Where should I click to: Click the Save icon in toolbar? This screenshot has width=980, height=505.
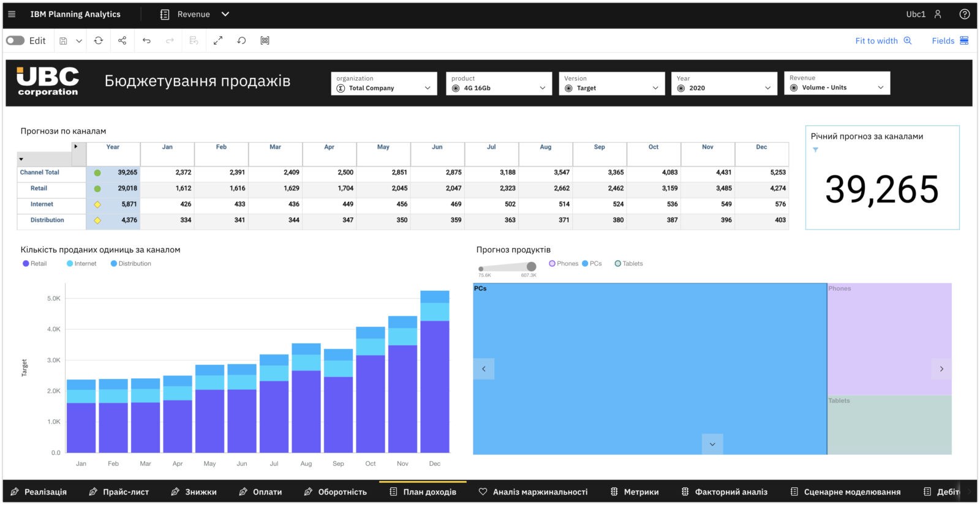(63, 40)
